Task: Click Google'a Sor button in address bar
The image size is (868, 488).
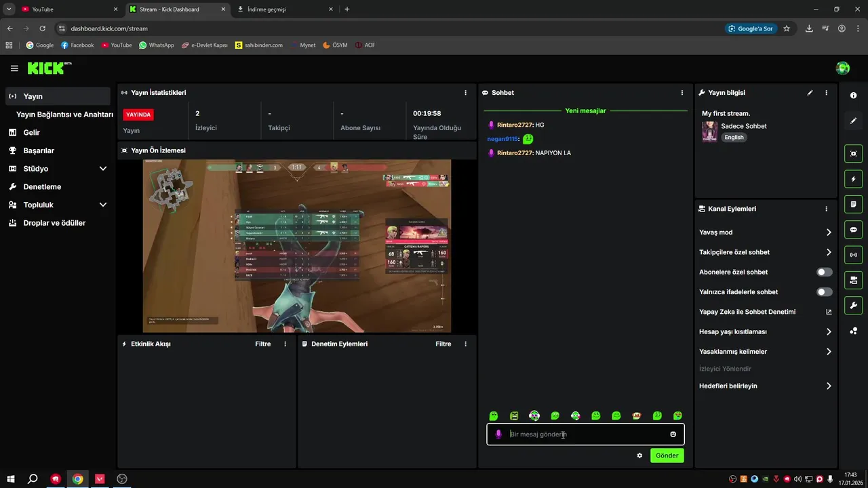Action: [x=751, y=28]
